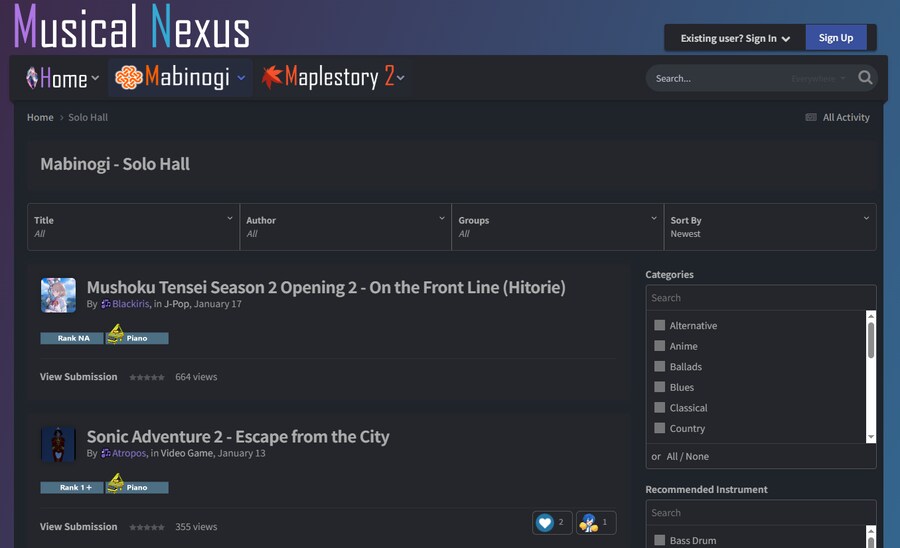The image size is (900, 548).
Task: View Submission for Mushoku Tensei entry
Action: pyautogui.click(x=79, y=376)
